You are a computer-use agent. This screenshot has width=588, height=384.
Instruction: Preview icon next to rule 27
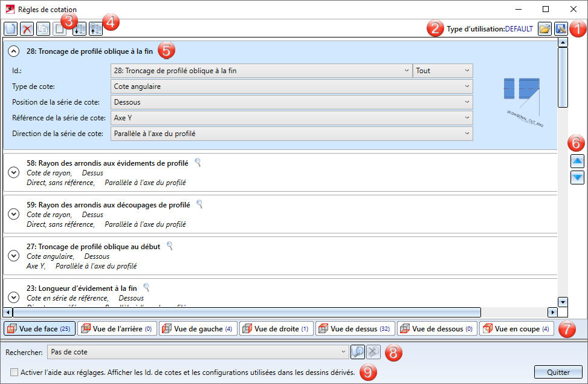tap(169, 246)
